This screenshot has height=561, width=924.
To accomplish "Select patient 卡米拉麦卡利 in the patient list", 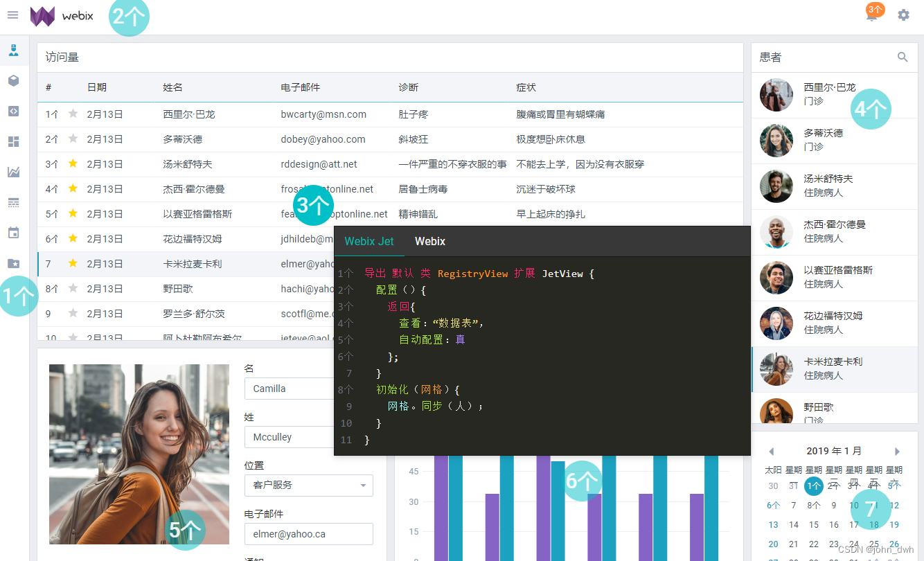I will [835, 370].
